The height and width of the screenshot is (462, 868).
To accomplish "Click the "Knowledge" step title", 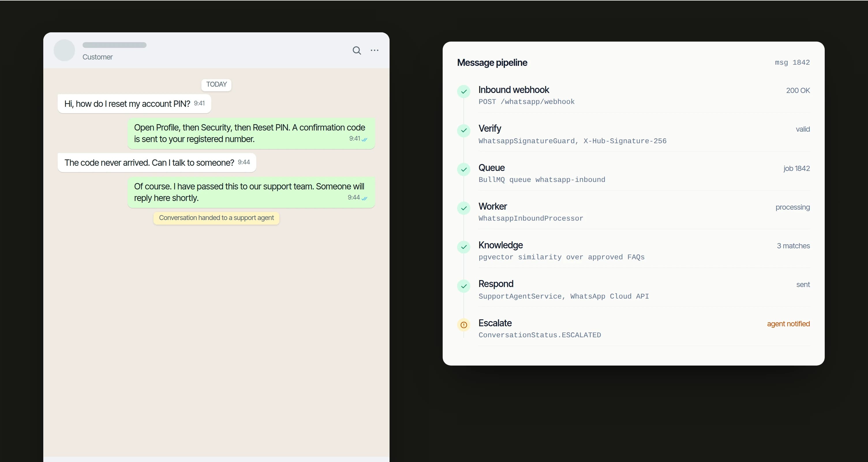I will tap(500, 245).
